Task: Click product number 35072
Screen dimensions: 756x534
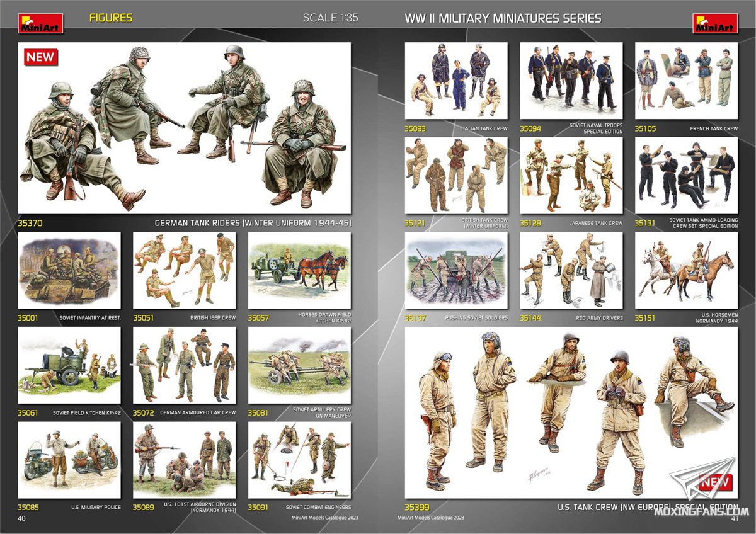Action: [x=144, y=413]
